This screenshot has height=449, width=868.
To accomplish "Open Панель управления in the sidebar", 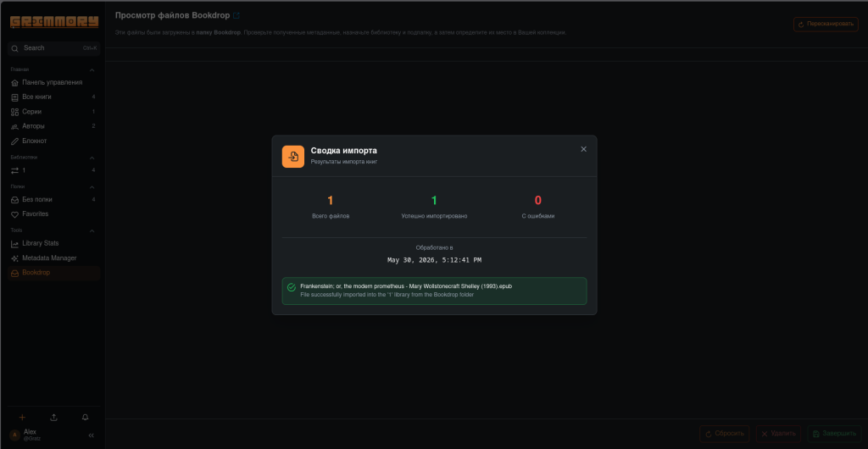I will [53, 82].
